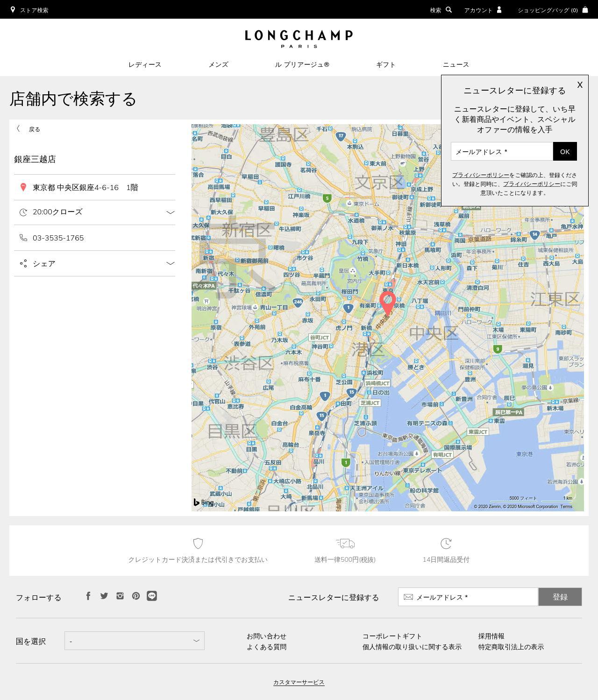
Task: Click the store name 銀座三越店
Action: pos(35,159)
